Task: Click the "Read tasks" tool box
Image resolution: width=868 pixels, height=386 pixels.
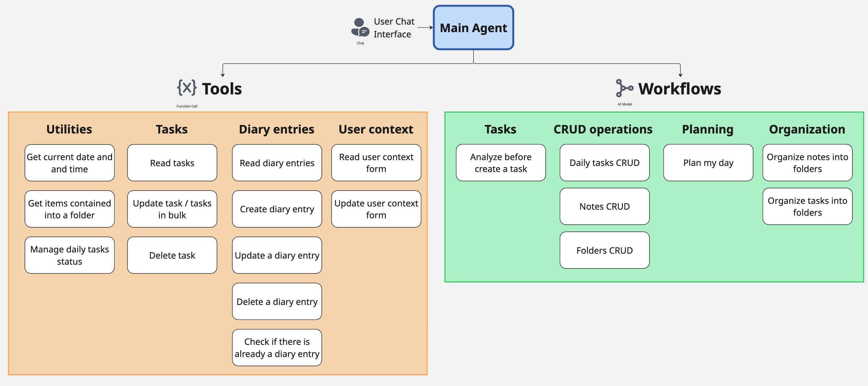Action: point(172,163)
